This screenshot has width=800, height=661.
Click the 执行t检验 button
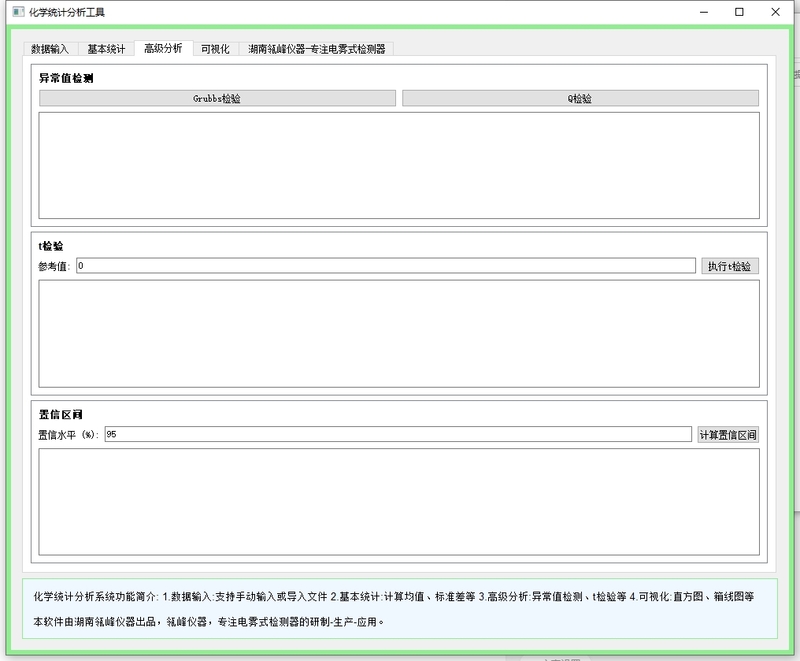click(730, 266)
